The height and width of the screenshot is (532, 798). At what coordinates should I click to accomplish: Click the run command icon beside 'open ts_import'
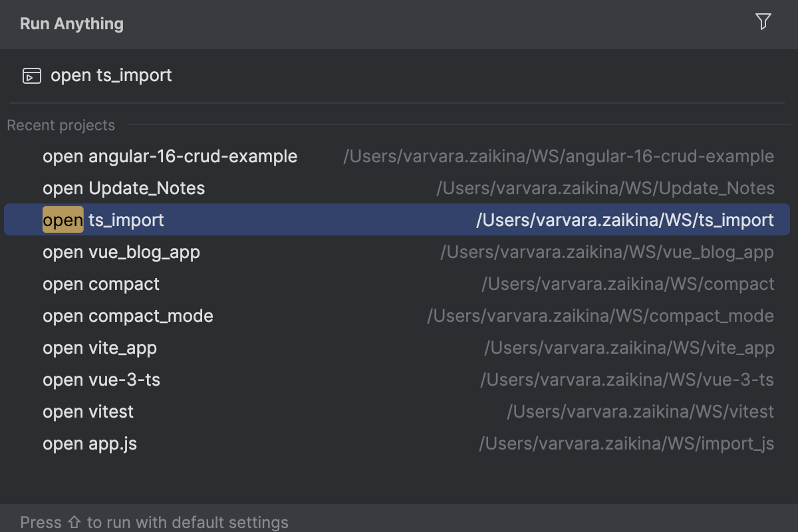click(x=31, y=75)
